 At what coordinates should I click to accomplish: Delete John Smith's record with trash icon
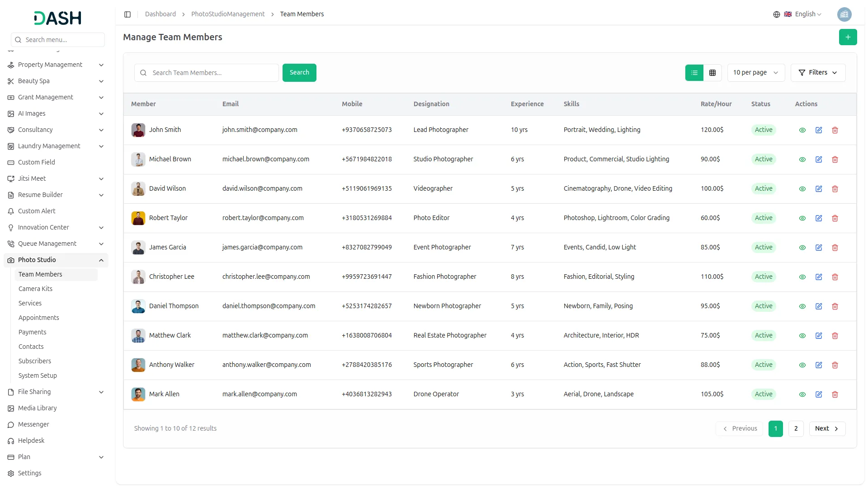tap(835, 130)
